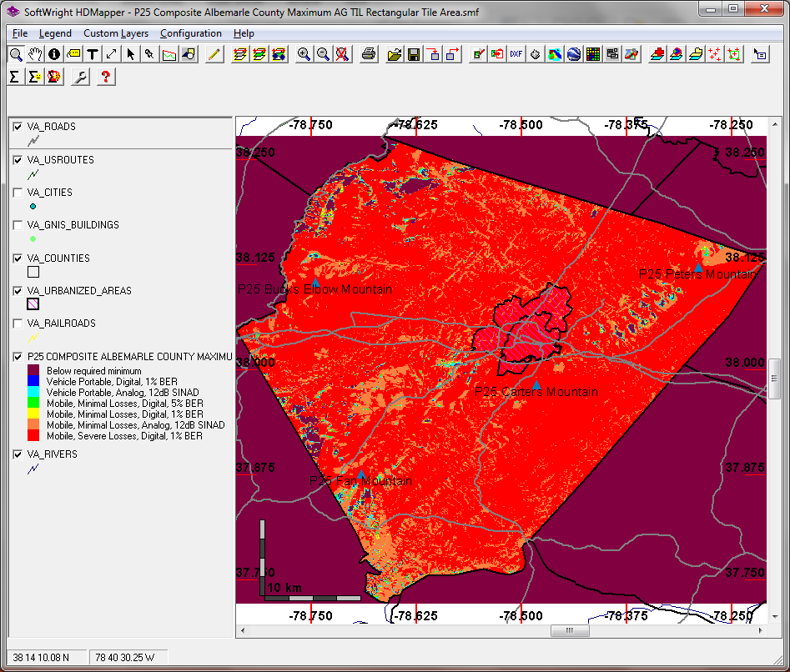790x672 pixels.
Task: Click the P25 Bucks Elbow Mountain triangle
Action: (x=315, y=282)
